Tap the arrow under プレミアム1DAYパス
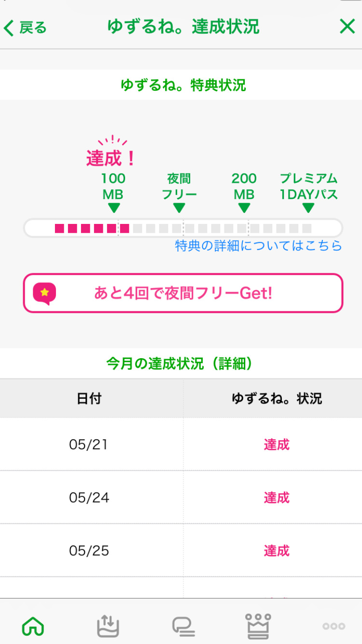This screenshot has width=362, height=644. coord(308,208)
